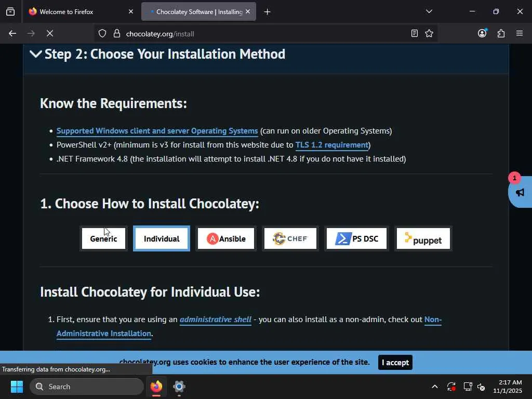
Task: Open the announcements megaphone icon
Action: coord(520,192)
